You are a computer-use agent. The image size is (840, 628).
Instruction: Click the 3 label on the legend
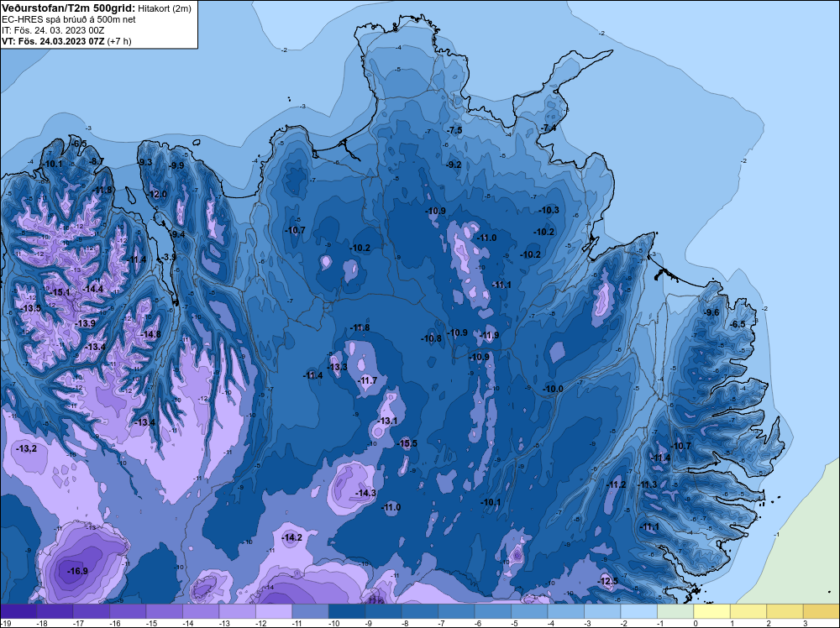point(806,623)
